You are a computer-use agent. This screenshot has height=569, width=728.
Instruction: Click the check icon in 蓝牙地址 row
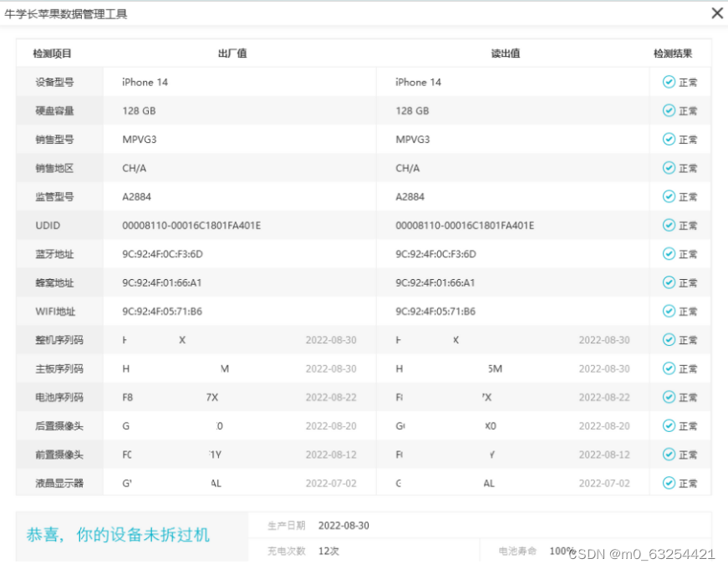pyautogui.click(x=669, y=254)
